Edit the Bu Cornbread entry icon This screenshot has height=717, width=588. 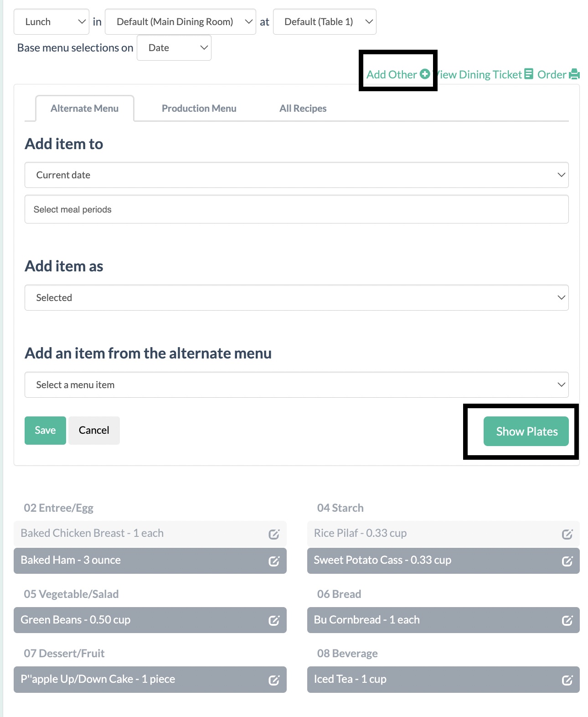pyautogui.click(x=567, y=620)
